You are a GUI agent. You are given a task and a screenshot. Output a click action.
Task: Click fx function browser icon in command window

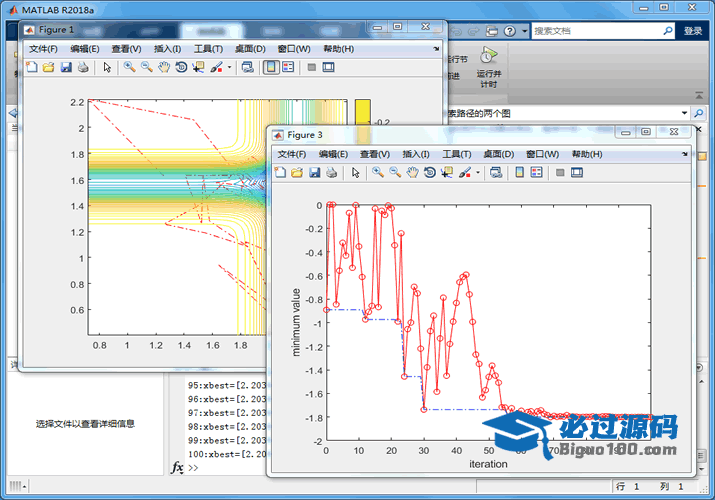pos(177,467)
